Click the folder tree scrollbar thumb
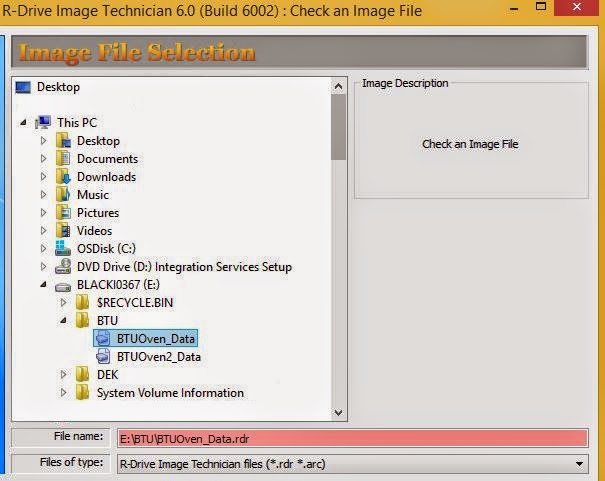This screenshot has width=605, height=481. (x=338, y=127)
